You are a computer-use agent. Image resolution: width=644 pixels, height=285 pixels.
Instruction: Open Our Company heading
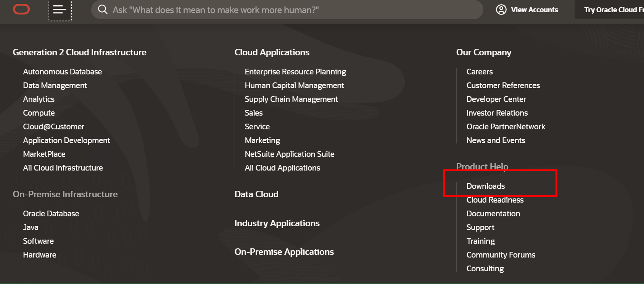click(484, 52)
